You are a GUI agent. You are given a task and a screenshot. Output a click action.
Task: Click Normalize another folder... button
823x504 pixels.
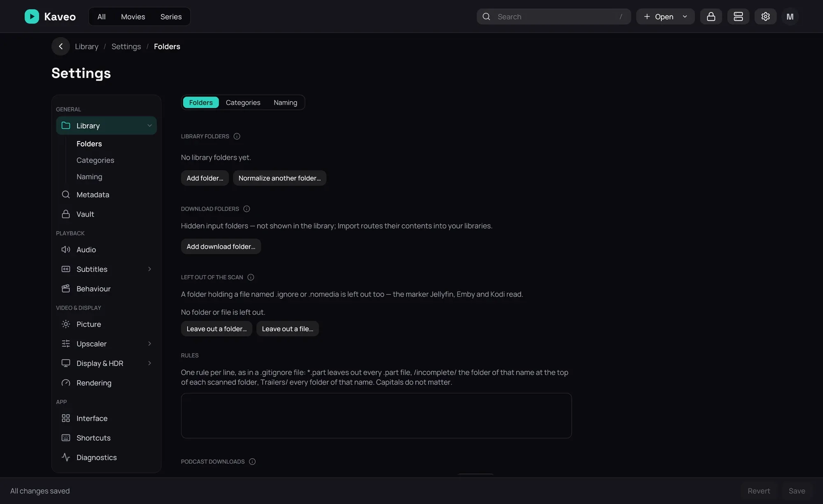click(x=279, y=178)
